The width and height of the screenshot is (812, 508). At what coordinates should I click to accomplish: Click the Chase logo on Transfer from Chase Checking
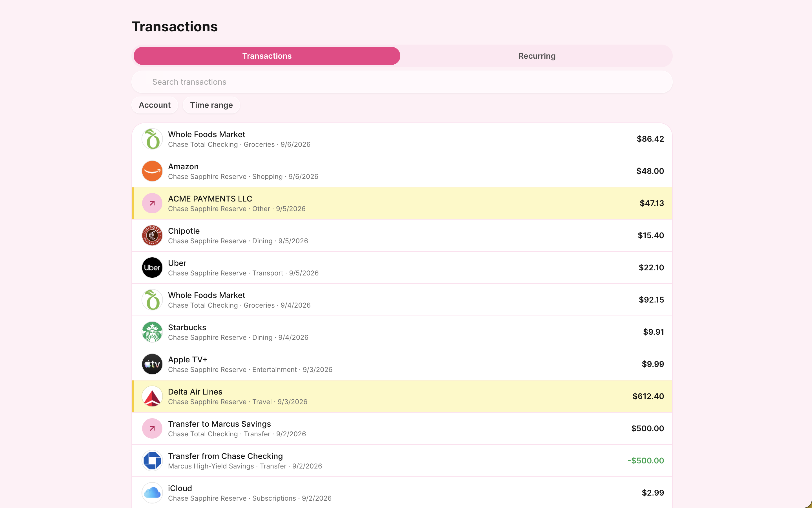point(152,461)
